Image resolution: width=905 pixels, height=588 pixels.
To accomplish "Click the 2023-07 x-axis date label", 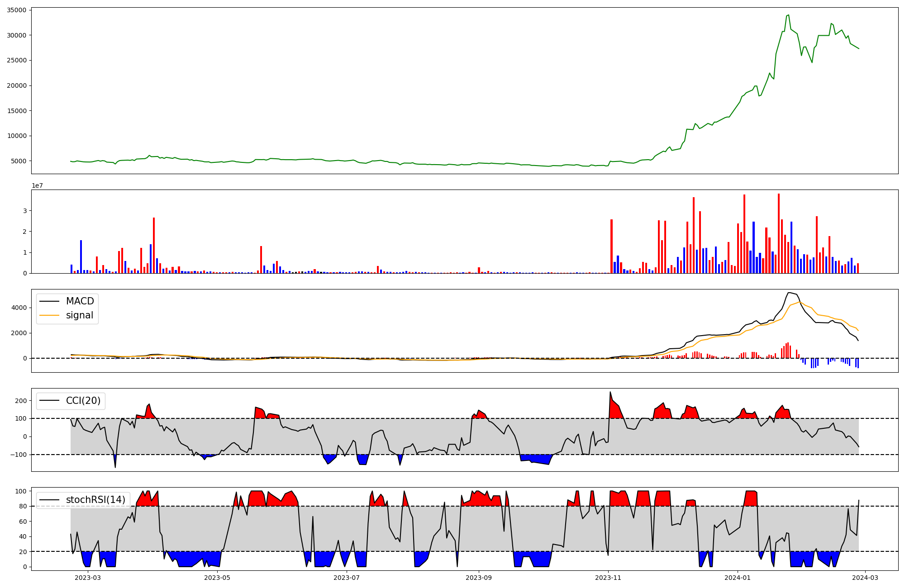I will tap(347, 578).
